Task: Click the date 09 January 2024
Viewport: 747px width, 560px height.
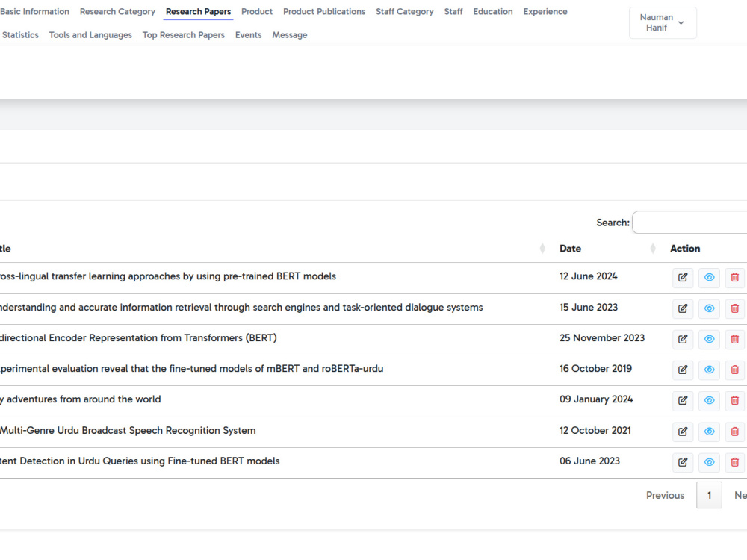Action: [x=596, y=399]
